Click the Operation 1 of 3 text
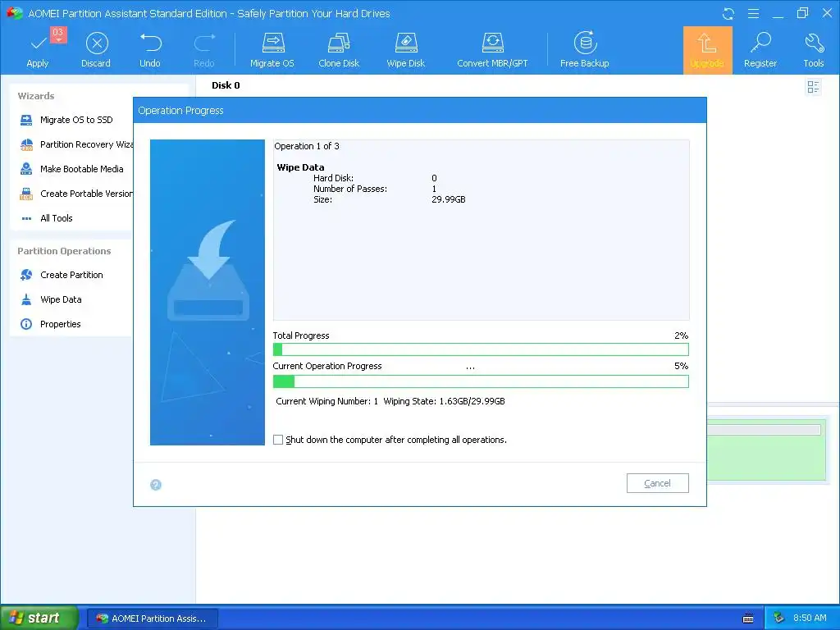 (x=307, y=146)
